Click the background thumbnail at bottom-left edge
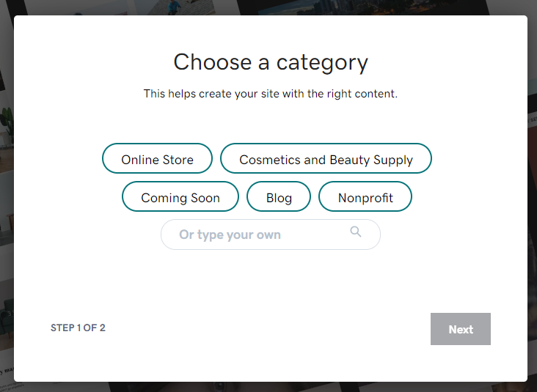The width and height of the screenshot is (537, 392). [x=6, y=366]
